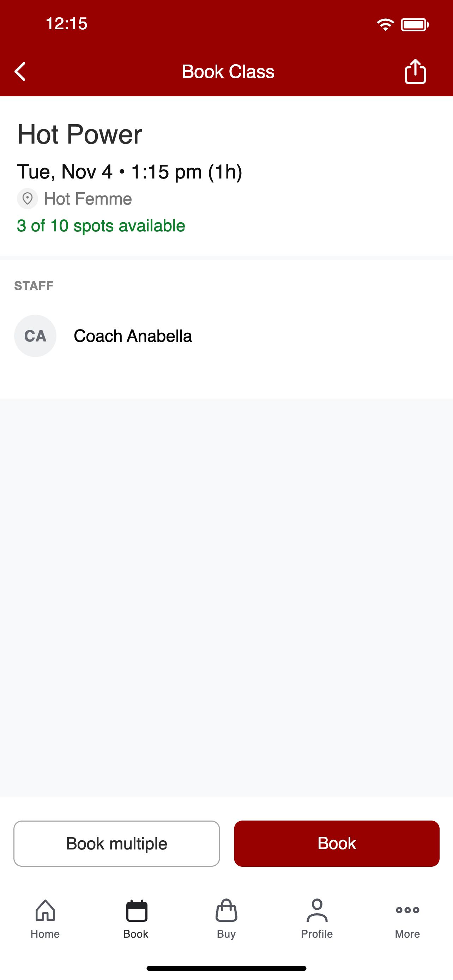Choose the Book multiple button

click(x=117, y=843)
